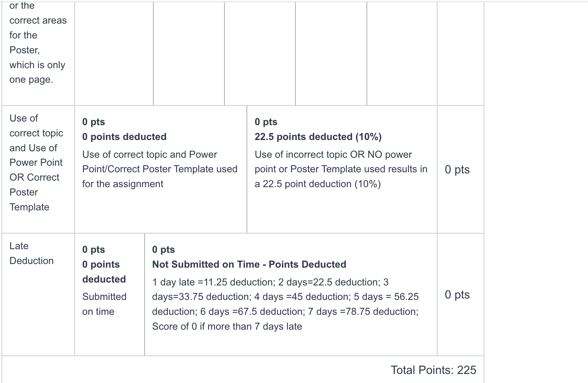
Task: Select the '22.5 points deducted (10%)' rating cell
Action: pyautogui.click(x=342, y=169)
